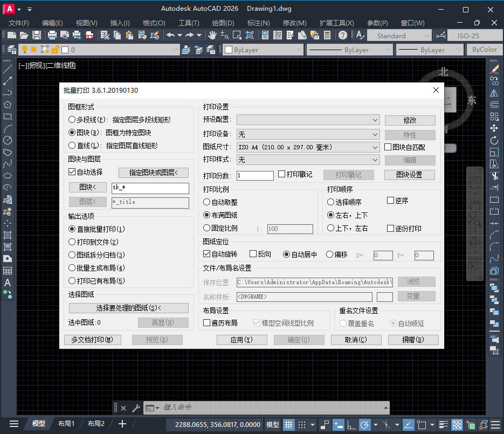The height and width of the screenshot is (434, 504).
Task: Select the 多段线(P) frame type radio
Action: (x=72, y=120)
